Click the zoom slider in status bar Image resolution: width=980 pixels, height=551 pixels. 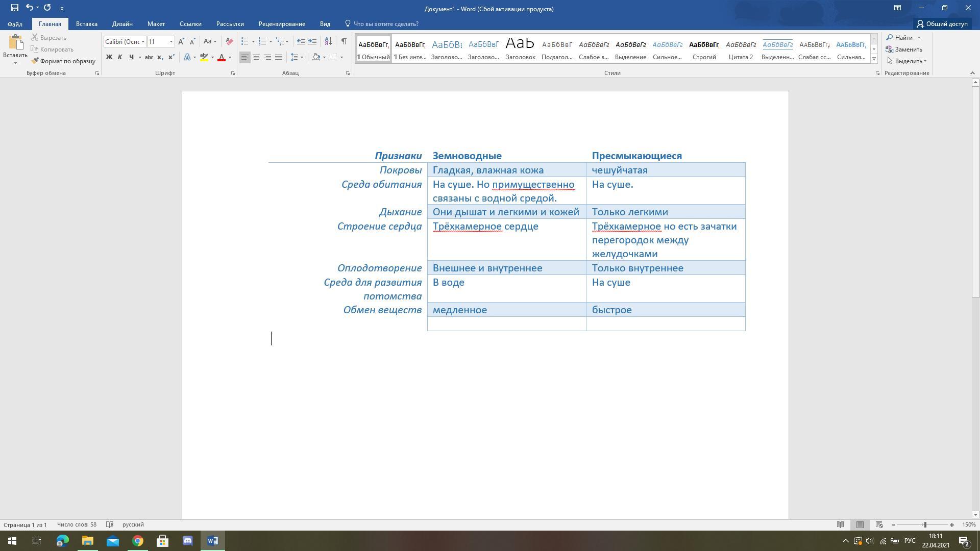(924, 524)
